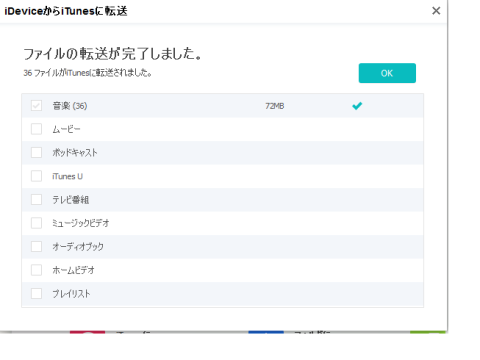Close the iDeviceからiTunesに転送 dialog
The height and width of the screenshot is (360, 480).
tap(436, 11)
